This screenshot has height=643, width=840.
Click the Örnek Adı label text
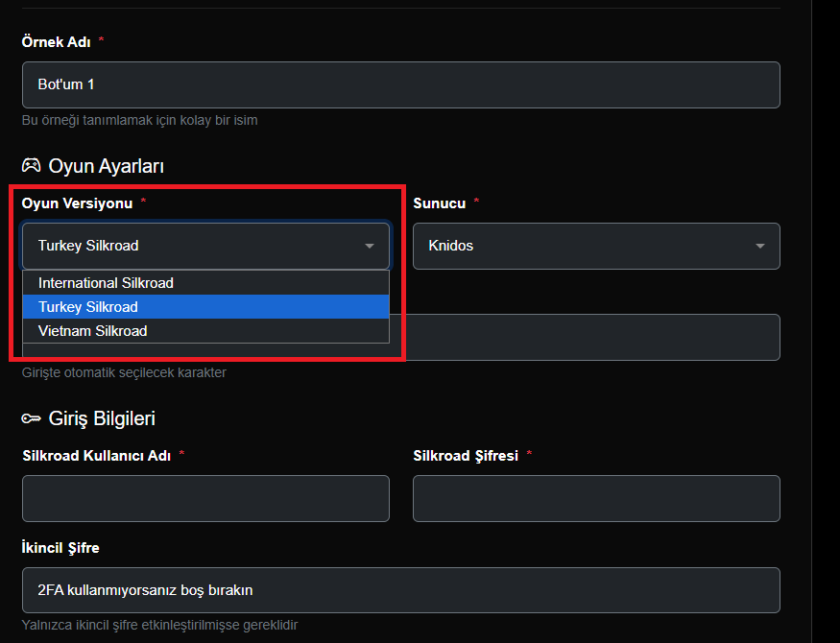tap(56, 42)
